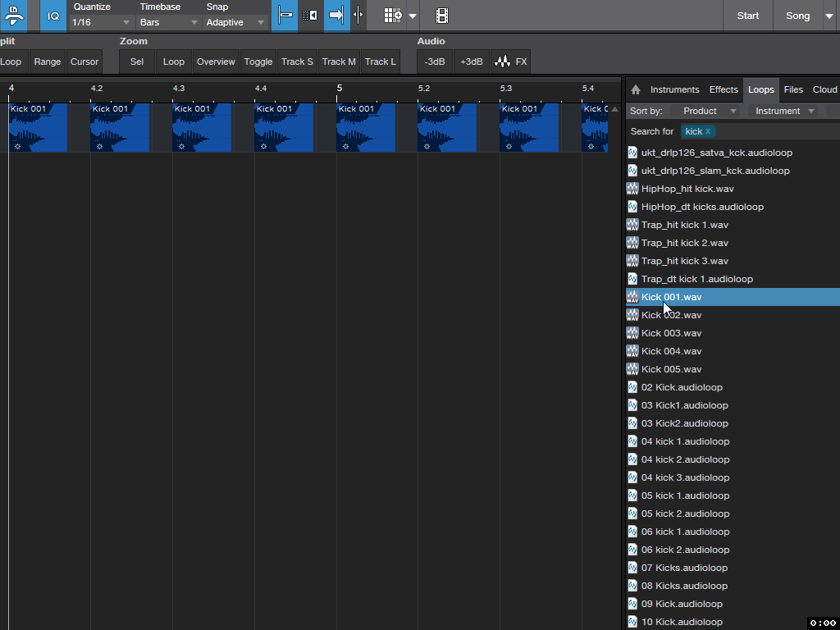Select Kick 004.wav in the list
The image size is (840, 630).
tap(733, 351)
